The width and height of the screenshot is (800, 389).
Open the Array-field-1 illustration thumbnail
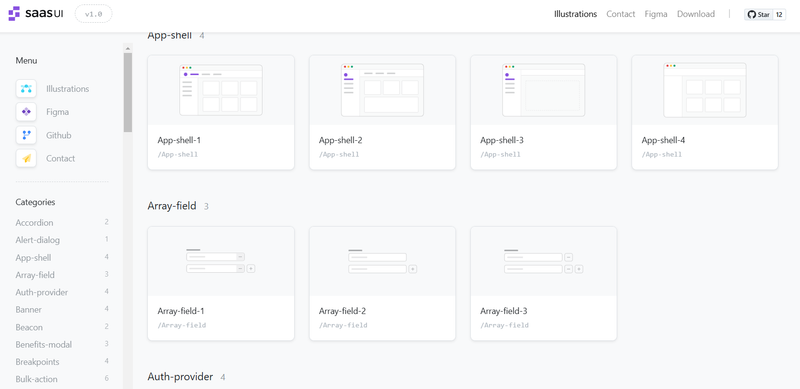point(221,261)
